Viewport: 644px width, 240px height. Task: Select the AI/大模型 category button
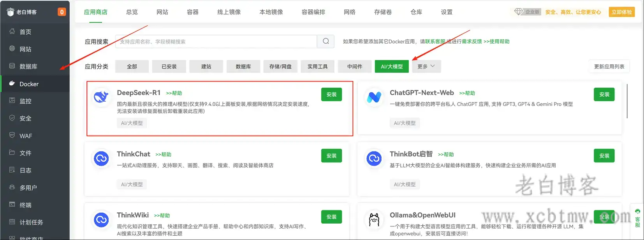(392, 66)
